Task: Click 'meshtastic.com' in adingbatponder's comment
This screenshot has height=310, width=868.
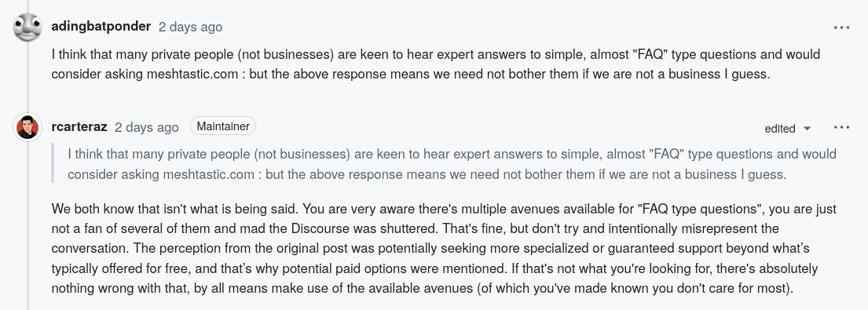Action: tap(192, 74)
